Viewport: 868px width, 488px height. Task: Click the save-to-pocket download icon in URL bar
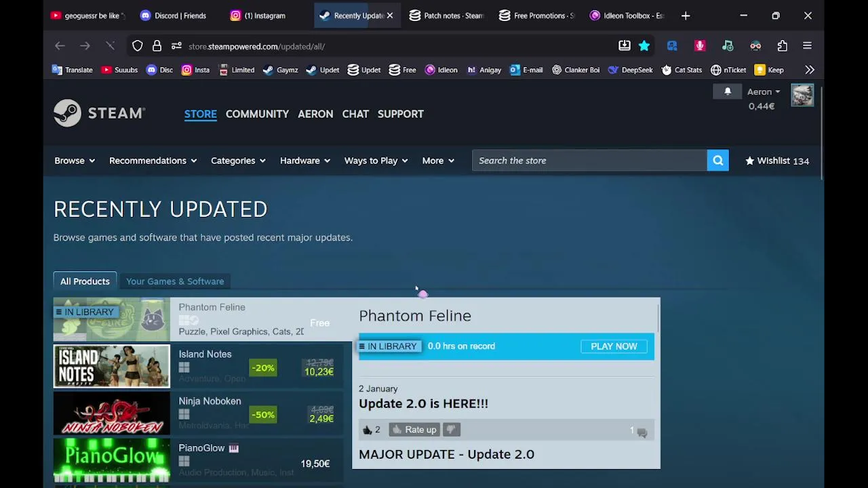pyautogui.click(x=625, y=46)
